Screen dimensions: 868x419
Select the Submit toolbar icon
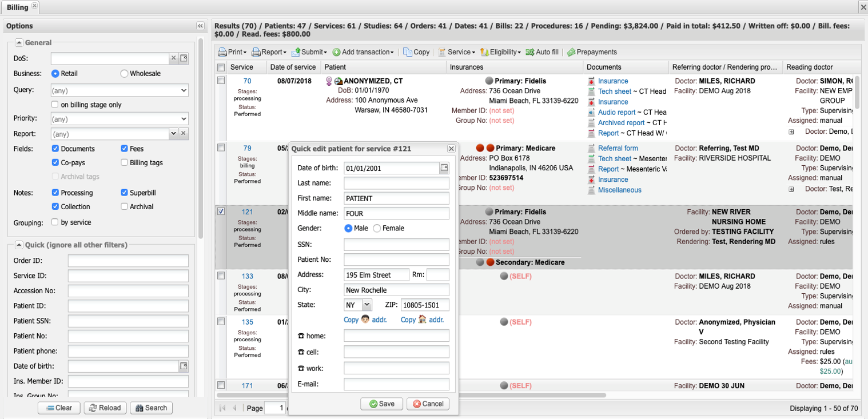pos(297,52)
